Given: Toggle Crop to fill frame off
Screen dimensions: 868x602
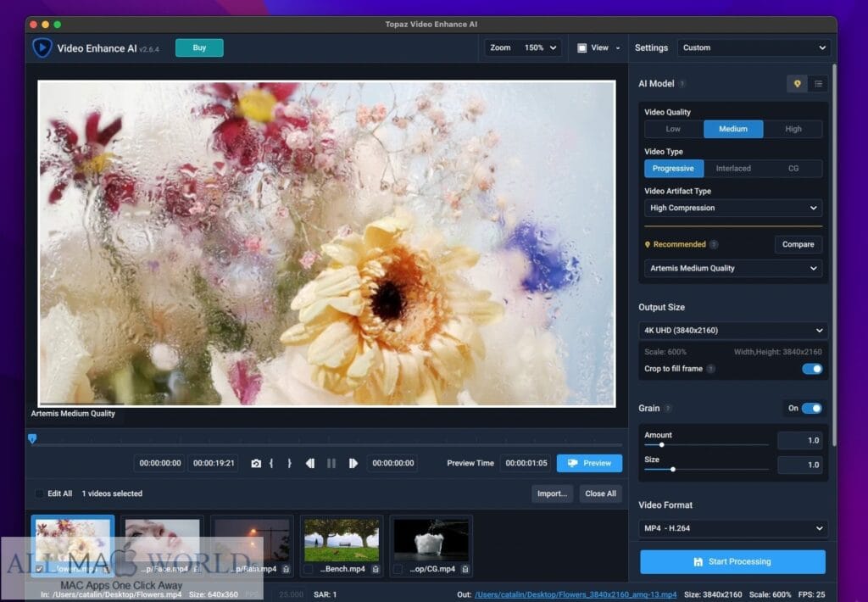Looking at the screenshot, I should (x=812, y=369).
